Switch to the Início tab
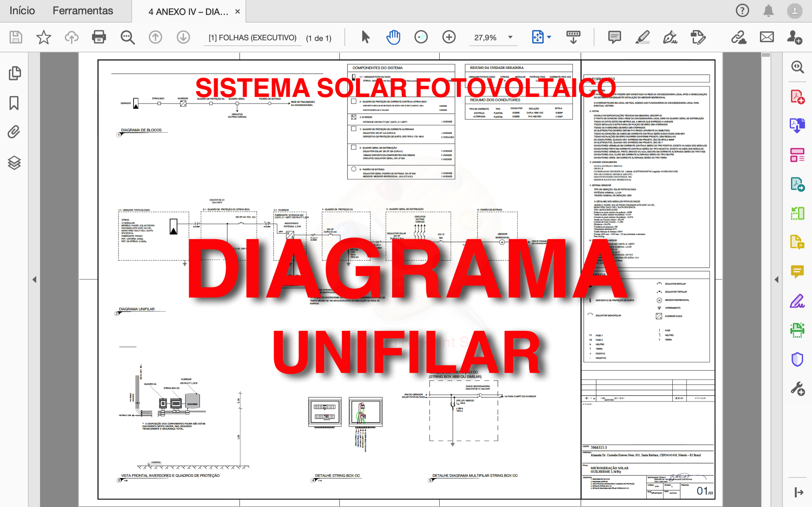The height and width of the screenshot is (507, 812). point(23,11)
